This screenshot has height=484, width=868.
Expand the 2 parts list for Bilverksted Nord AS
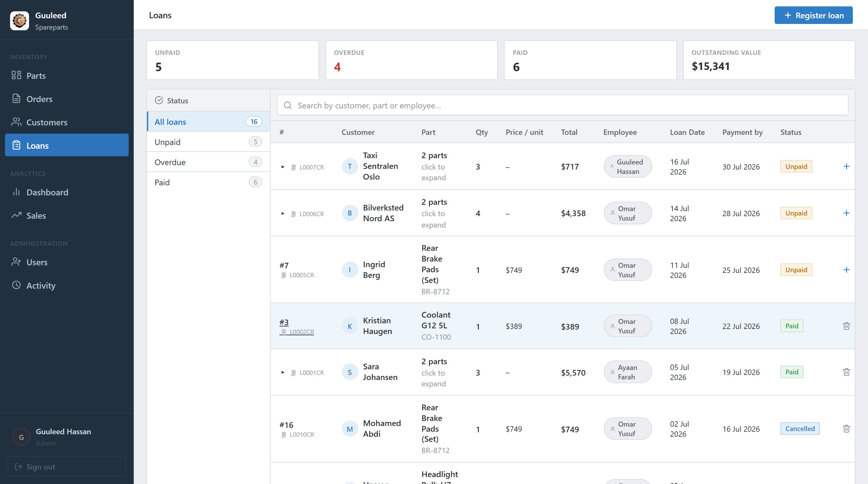[x=434, y=213]
